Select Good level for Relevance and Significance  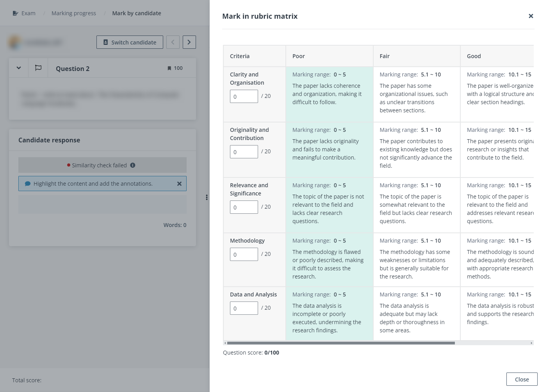pyautogui.click(x=497, y=205)
